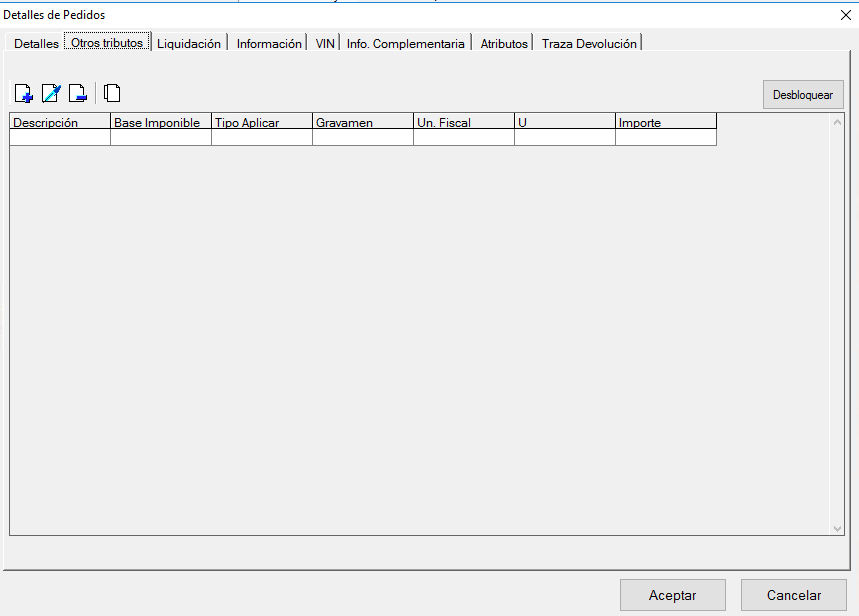Click the Importe column header
The height and width of the screenshot is (616, 859).
coord(666,122)
